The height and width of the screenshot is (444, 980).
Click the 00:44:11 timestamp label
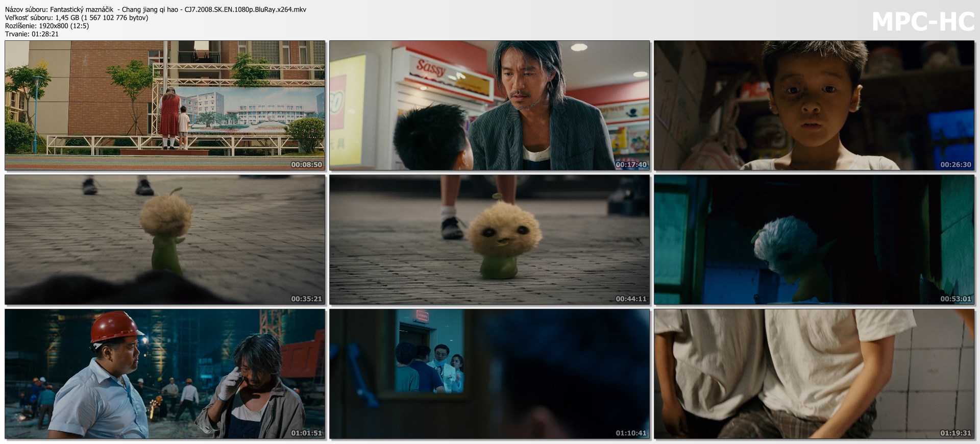click(x=631, y=299)
